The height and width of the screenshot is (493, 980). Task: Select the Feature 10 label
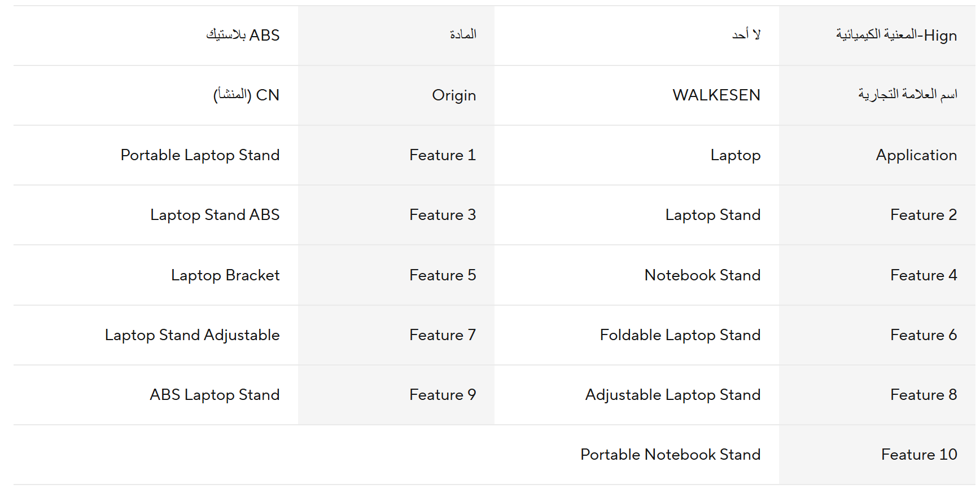tap(918, 455)
